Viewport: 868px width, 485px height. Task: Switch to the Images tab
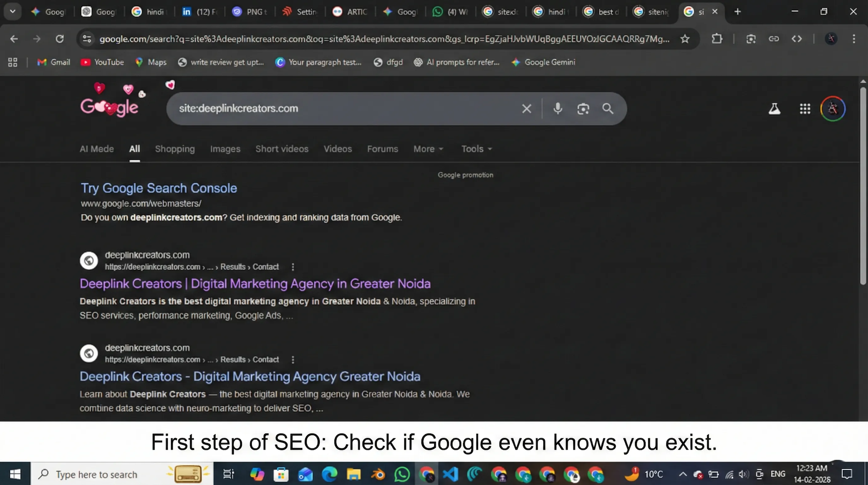[225, 149]
